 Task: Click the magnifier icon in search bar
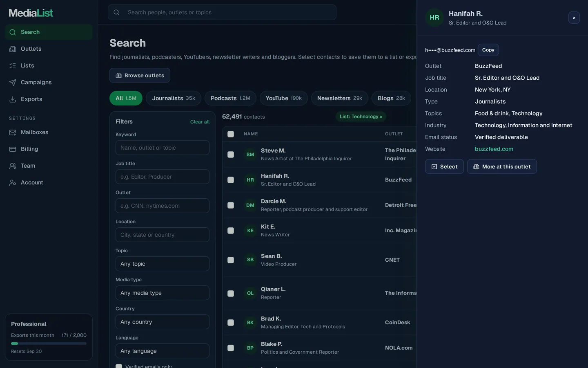[x=116, y=12]
